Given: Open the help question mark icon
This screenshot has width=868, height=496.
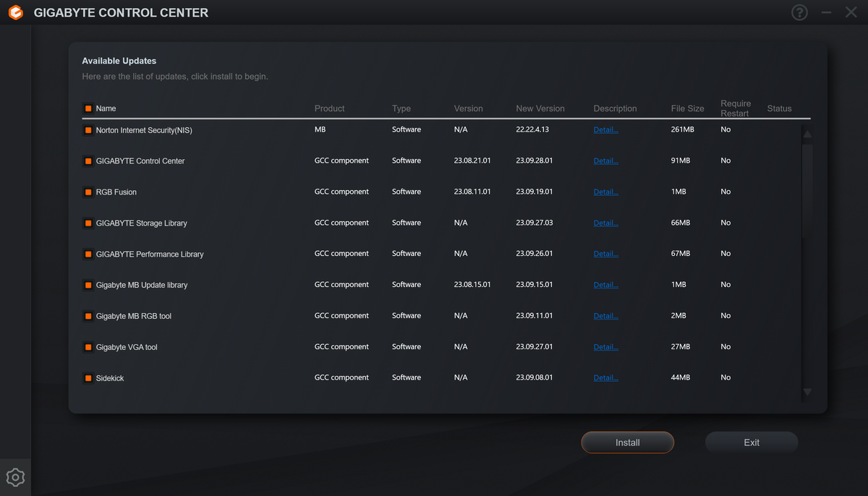Looking at the screenshot, I should pyautogui.click(x=799, y=12).
